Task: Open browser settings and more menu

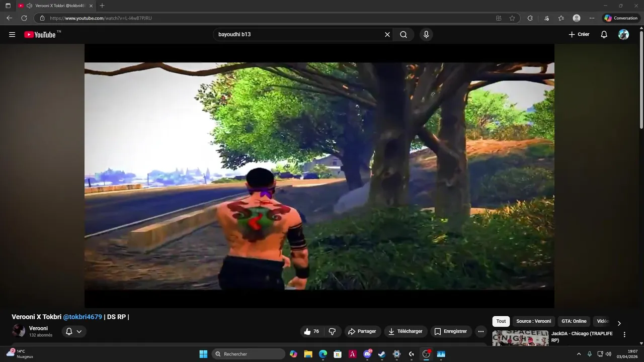Action: (592, 18)
